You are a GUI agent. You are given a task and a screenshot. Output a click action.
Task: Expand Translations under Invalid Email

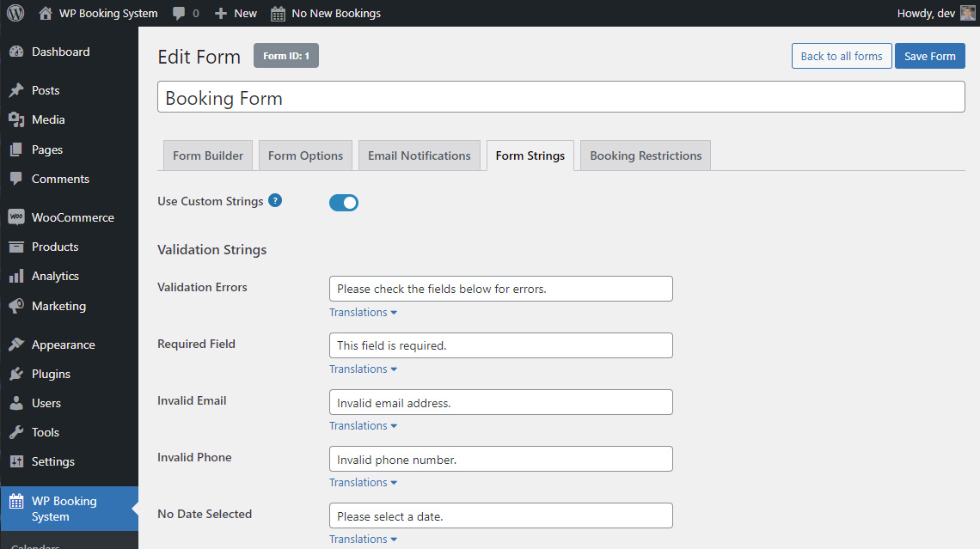363,426
